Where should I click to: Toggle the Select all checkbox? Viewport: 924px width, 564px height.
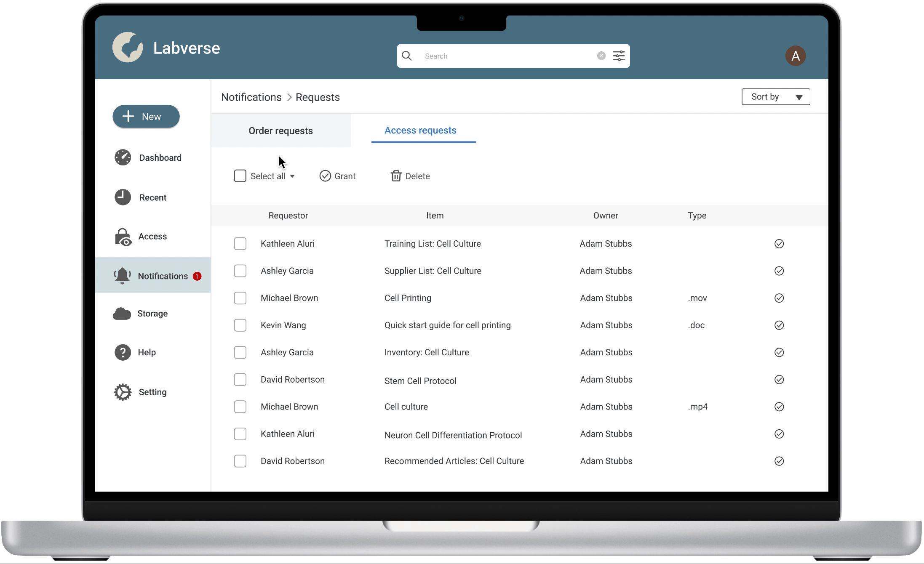[x=240, y=176]
